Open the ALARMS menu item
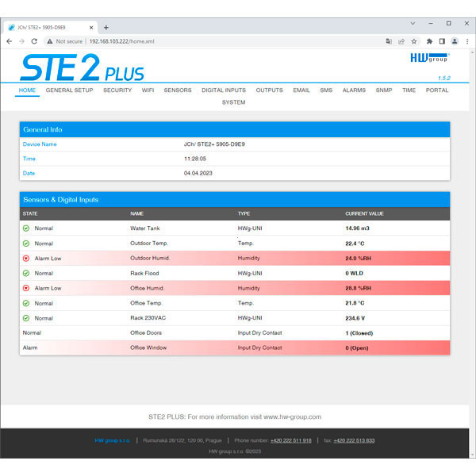 coord(354,90)
